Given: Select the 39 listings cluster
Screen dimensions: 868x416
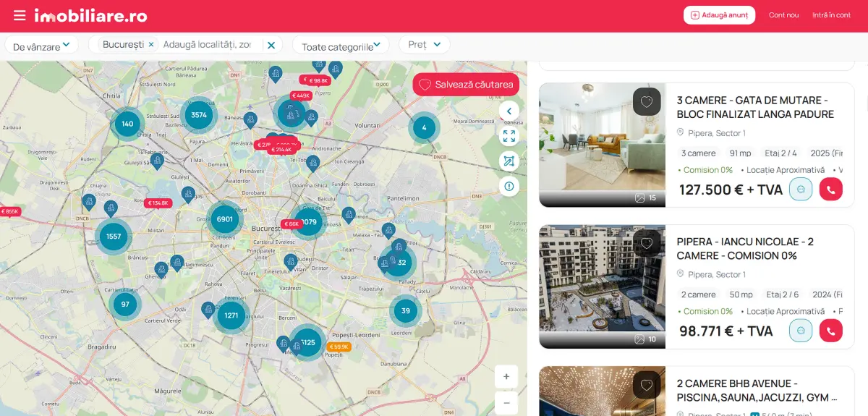Looking at the screenshot, I should [405, 310].
